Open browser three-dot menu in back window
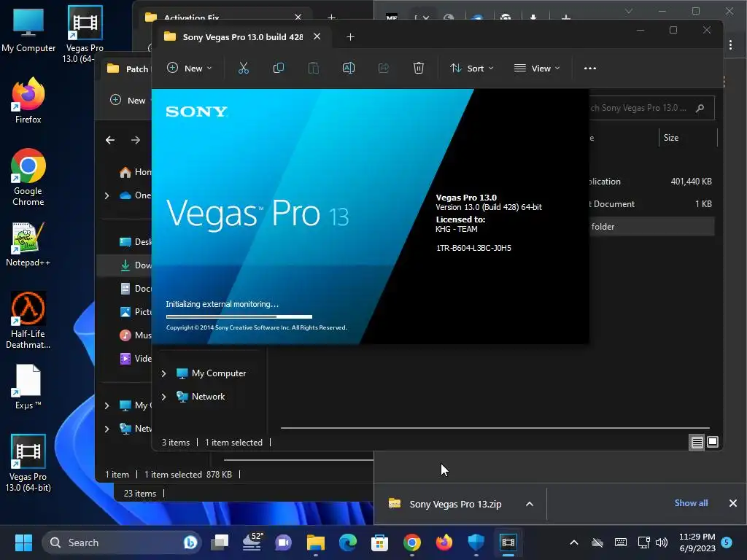 click(x=730, y=44)
